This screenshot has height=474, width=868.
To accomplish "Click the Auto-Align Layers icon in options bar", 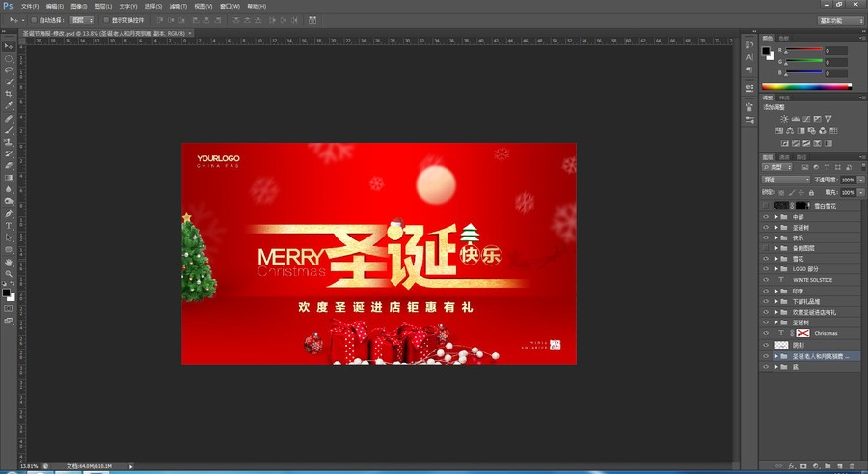I will pos(312,20).
